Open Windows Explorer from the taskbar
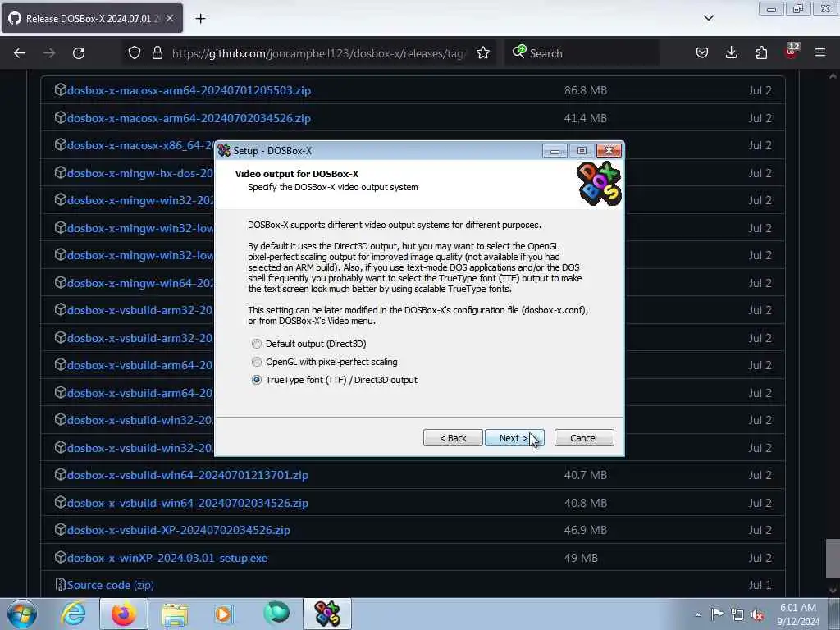This screenshot has width=840, height=630. [175, 614]
